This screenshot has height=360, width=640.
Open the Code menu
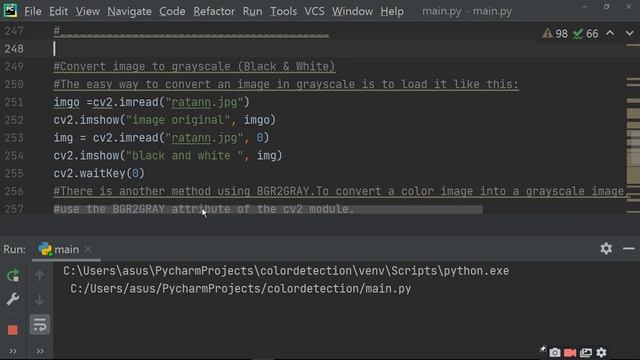coord(172,11)
